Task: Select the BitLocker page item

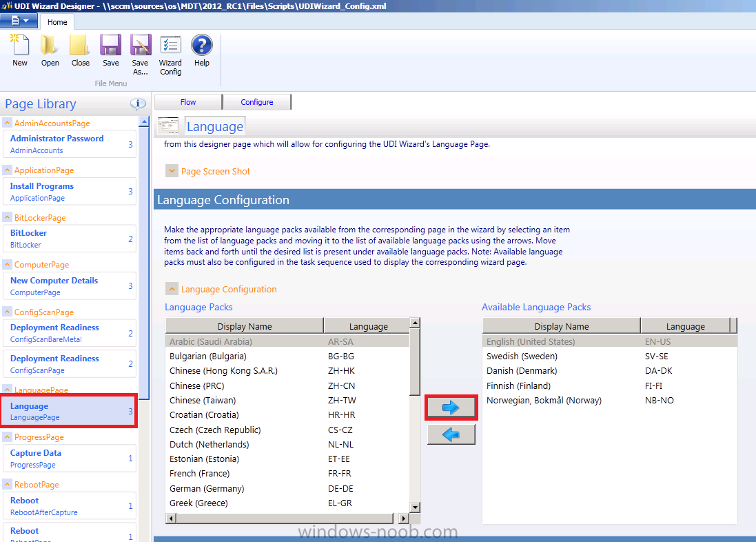Action: pos(70,239)
